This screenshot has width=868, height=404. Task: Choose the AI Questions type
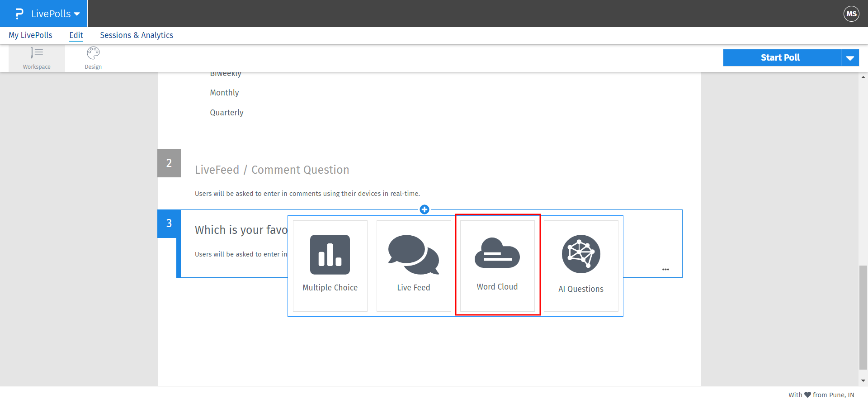(x=581, y=266)
